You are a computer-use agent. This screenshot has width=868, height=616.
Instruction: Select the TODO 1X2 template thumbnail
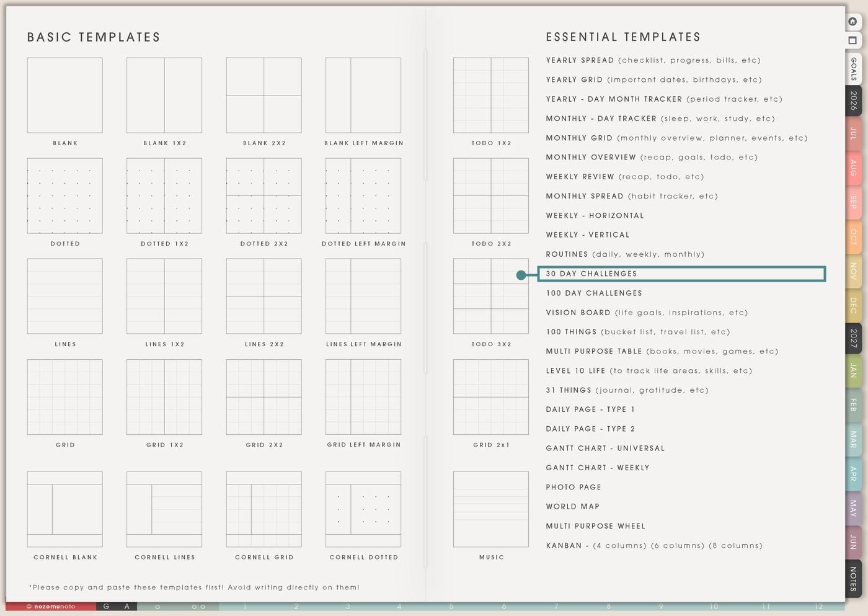click(x=491, y=96)
